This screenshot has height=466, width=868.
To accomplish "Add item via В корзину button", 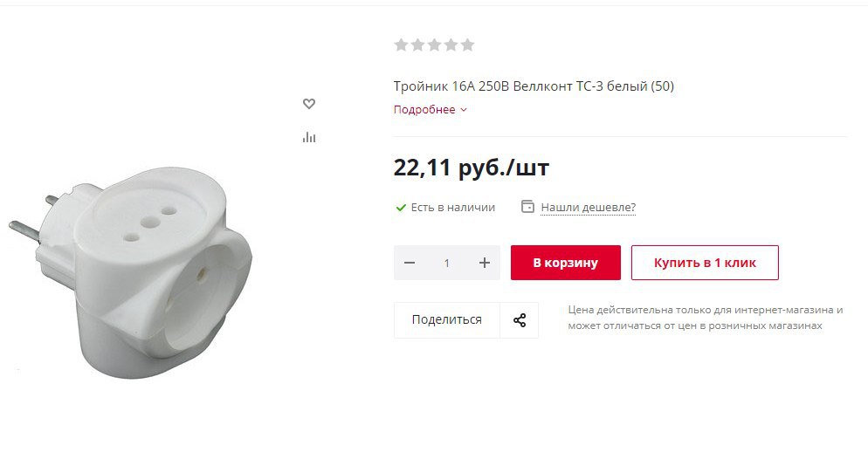I will click(566, 263).
